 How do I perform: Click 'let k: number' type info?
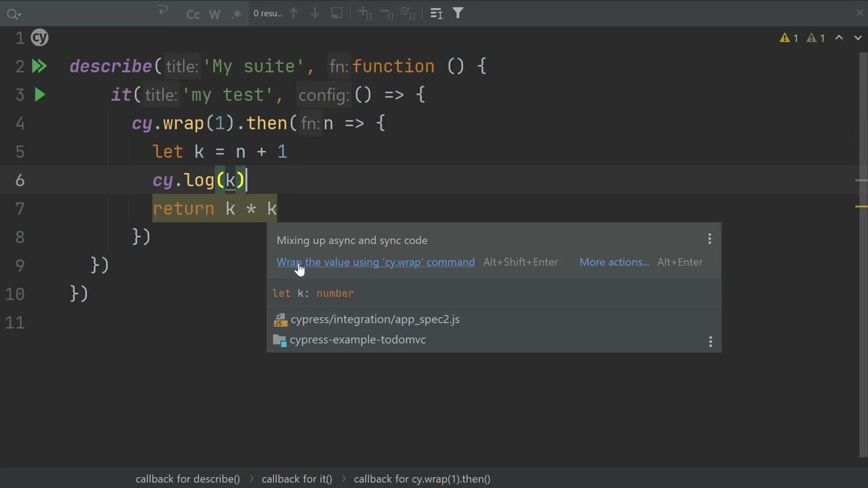[313, 293]
